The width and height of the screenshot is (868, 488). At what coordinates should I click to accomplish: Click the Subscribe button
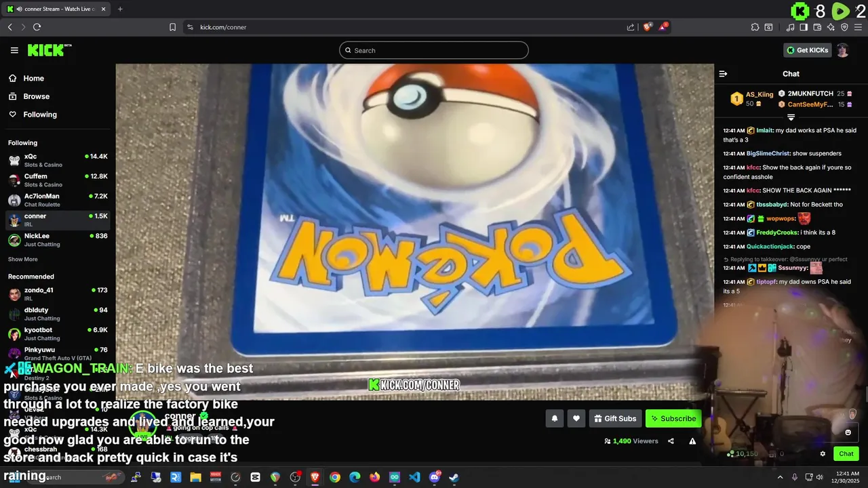coord(673,419)
